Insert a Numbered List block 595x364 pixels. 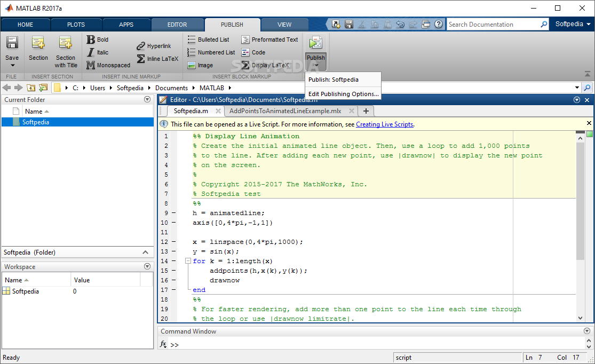[211, 52]
